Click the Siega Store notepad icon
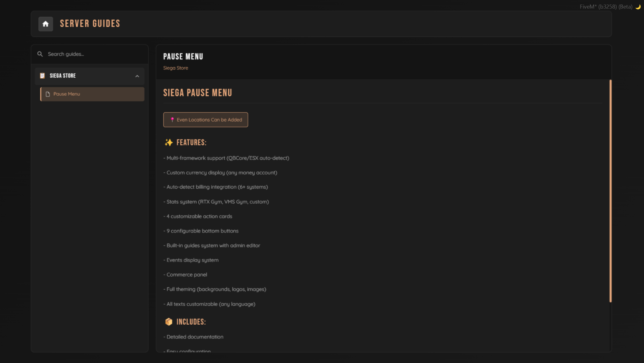 pos(42,76)
